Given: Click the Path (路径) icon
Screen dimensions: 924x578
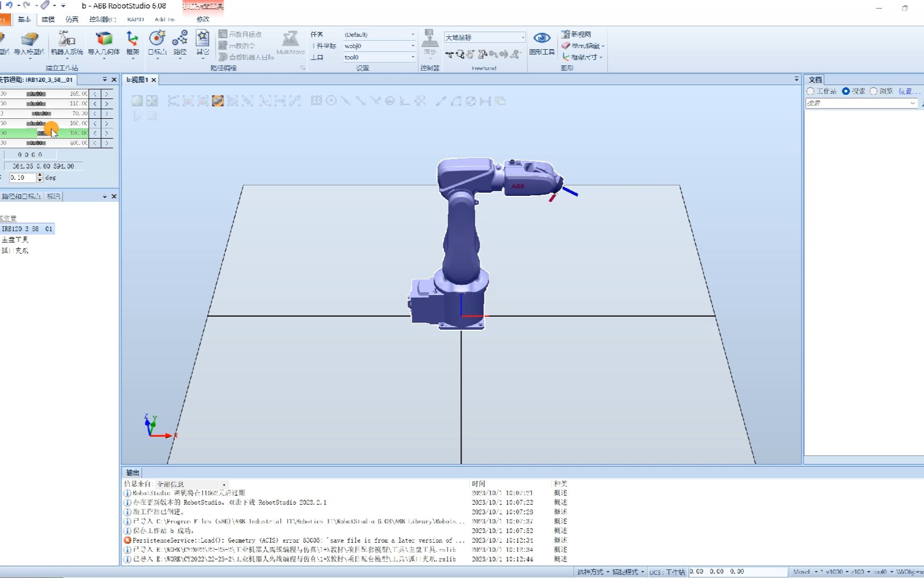Looking at the screenshot, I should pos(180,39).
